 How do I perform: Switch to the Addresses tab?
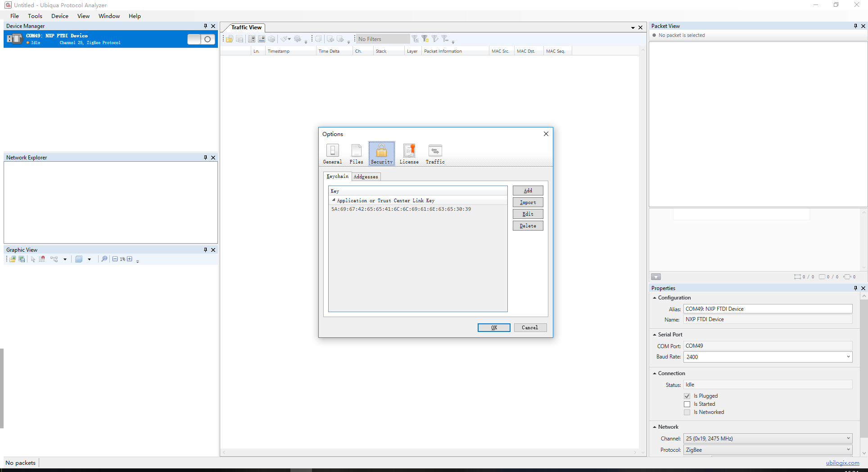pyautogui.click(x=366, y=177)
